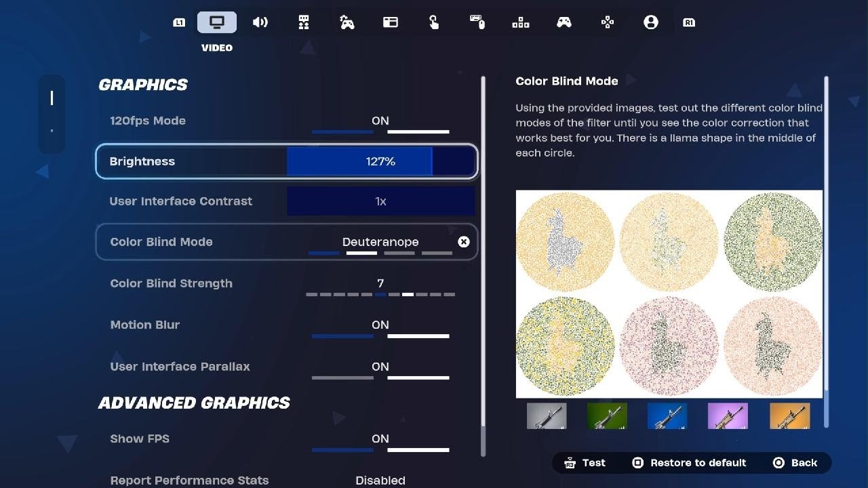Toggle the 120fps Mode switch
868x488 pixels.
click(380, 125)
